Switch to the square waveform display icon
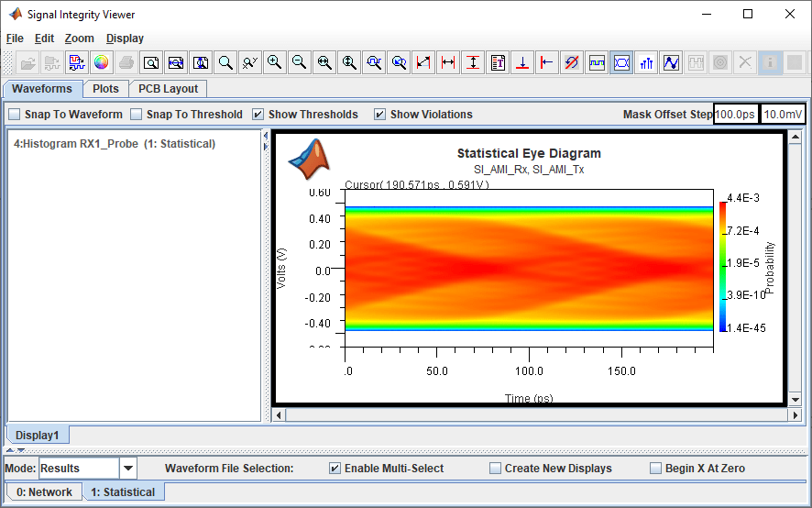Image resolution: width=812 pixels, height=508 pixels. click(x=597, y=62)
